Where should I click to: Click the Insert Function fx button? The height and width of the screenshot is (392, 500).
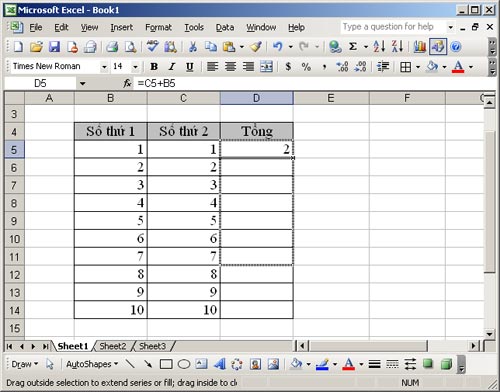tap(127, 83)
